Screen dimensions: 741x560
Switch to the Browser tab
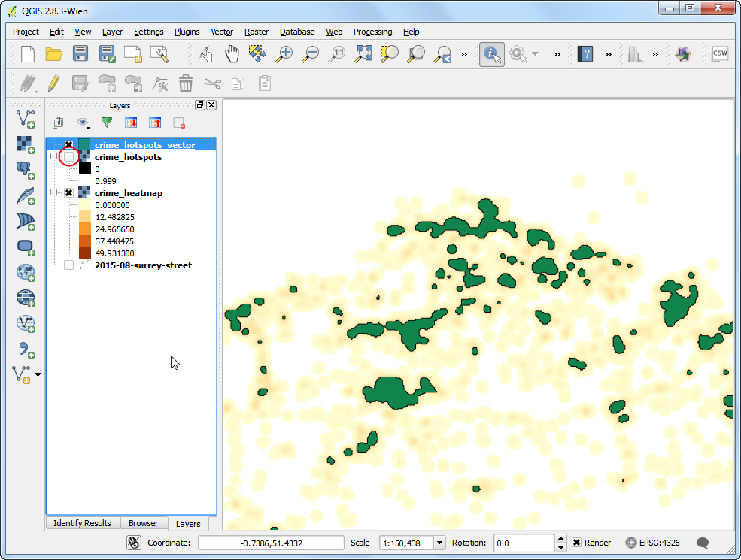click(x=143, y=523)
